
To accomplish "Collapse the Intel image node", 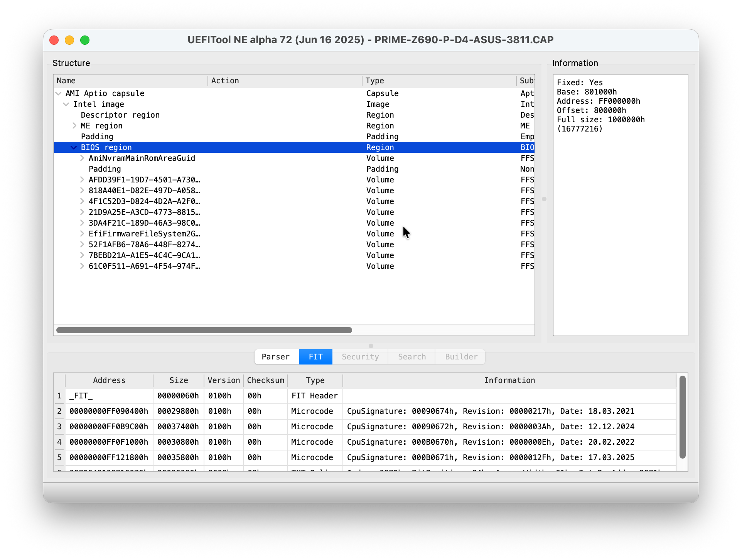I will point(66,104).
